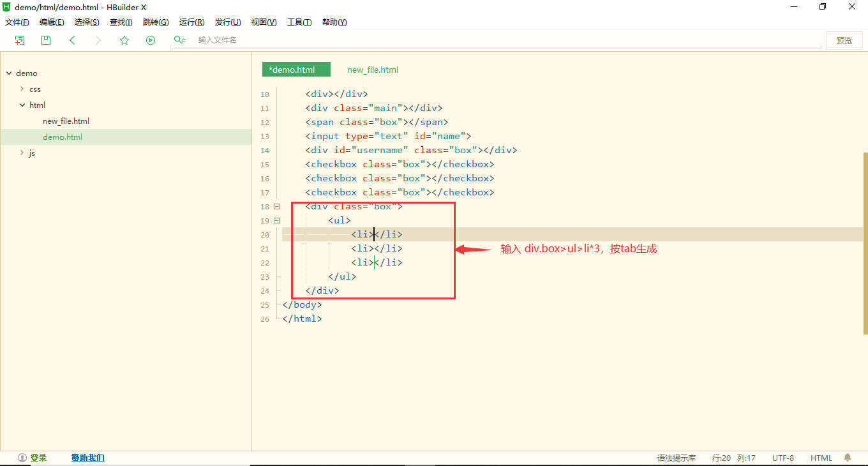Image resolution: width=868 pixels, height=466 pixels.
Task: Collapse the demo project root folder
Action: click(x=9, y=73)
